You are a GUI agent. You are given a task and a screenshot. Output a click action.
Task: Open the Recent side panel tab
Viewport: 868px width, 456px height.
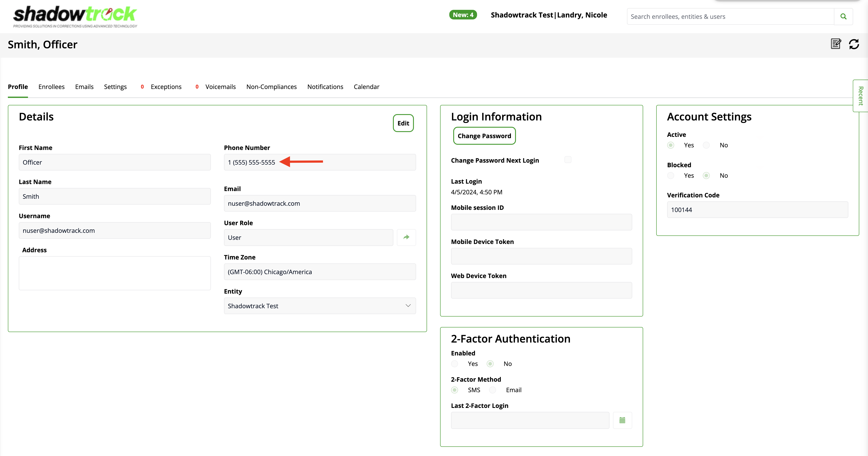click(860, 96)
